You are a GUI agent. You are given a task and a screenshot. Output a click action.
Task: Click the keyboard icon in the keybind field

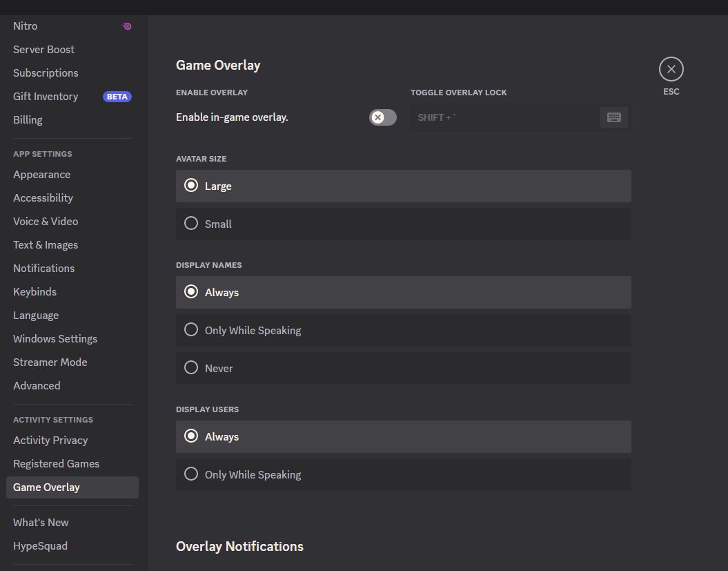point(614,117)
